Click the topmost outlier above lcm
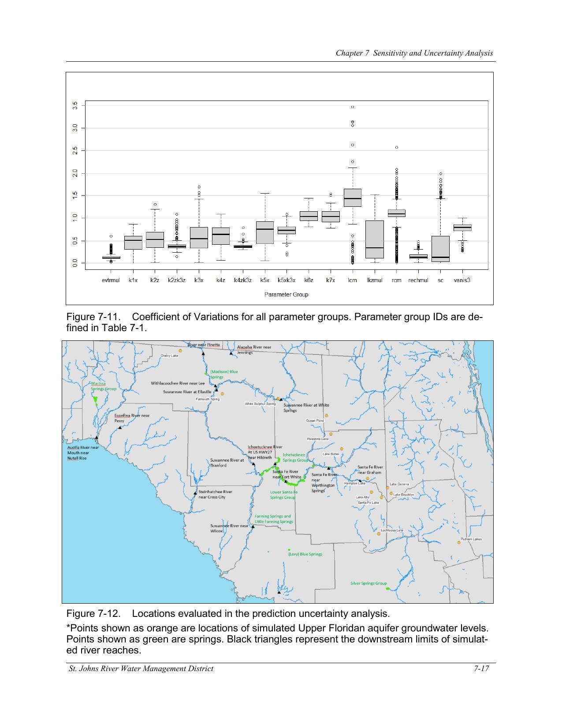This screenshot has width=562, height=728. 353,107
